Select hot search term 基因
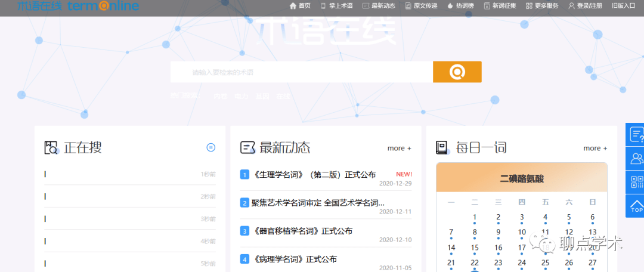 [262, 97]
